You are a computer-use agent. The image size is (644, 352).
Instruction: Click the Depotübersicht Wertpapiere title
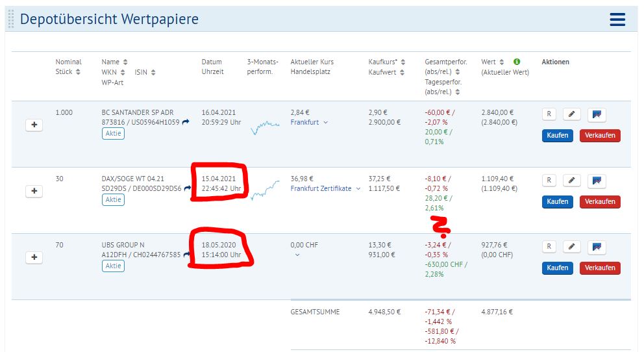point(109,19)
